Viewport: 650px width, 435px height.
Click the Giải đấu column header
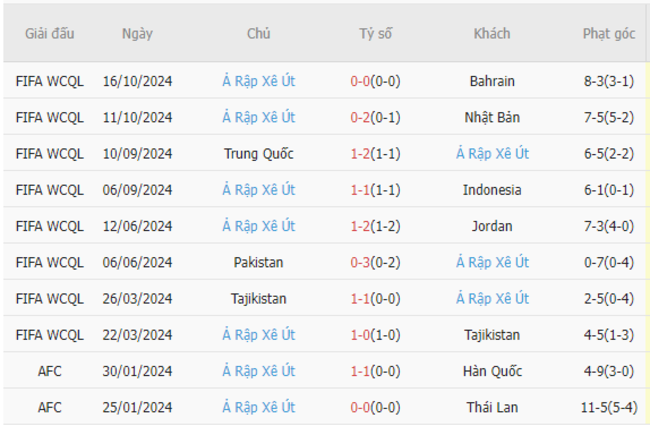(50, 34)
